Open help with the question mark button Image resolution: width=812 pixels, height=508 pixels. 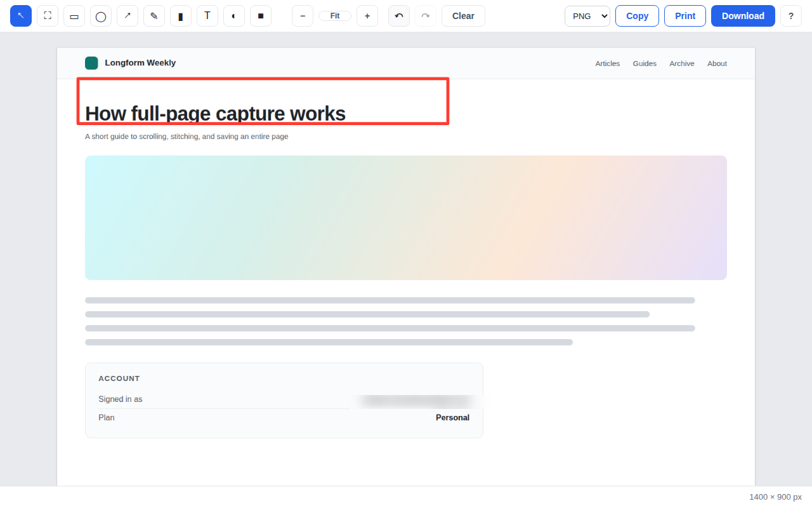791,16
